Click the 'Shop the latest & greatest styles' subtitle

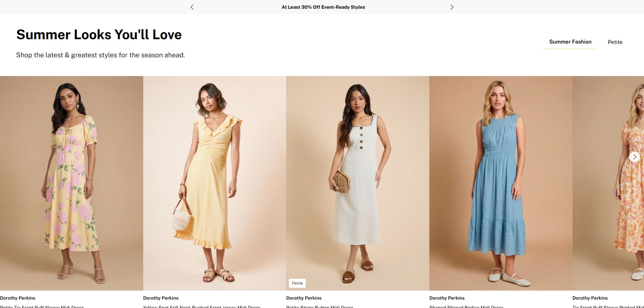(100, 55)
